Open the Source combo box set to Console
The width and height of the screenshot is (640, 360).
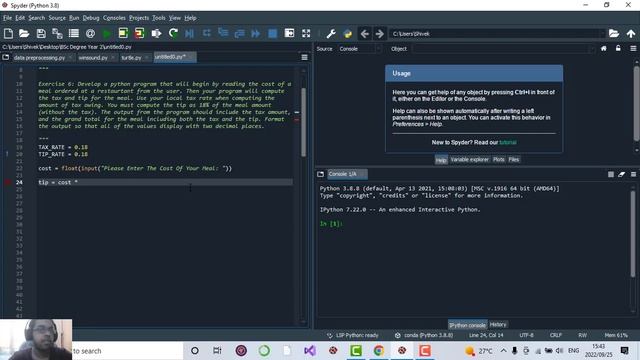coord(359,49)
